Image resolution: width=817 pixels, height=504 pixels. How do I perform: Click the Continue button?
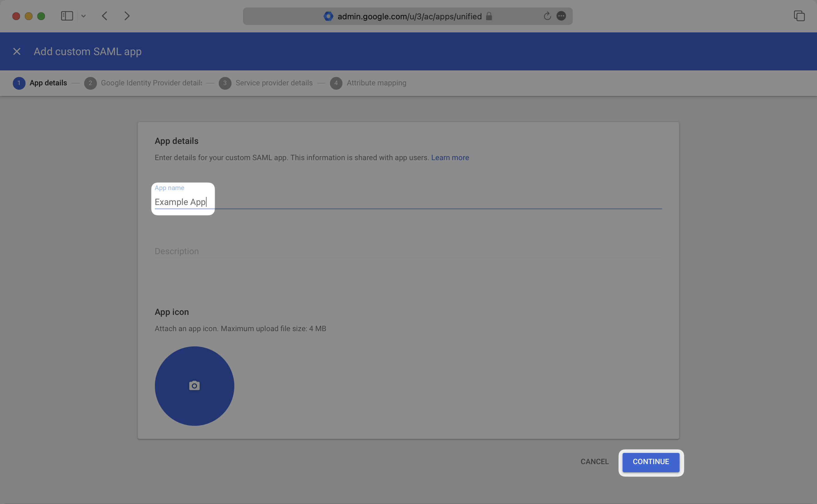point(650,462)
